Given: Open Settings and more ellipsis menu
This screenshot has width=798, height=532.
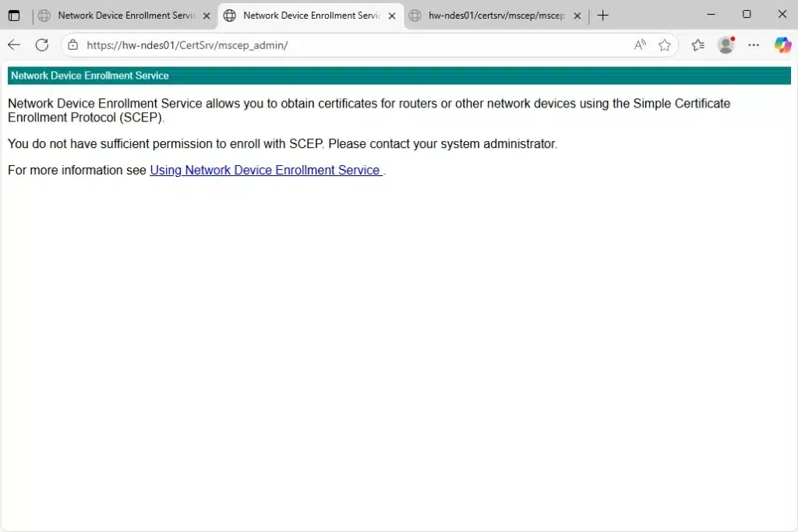Looking at the screenshot, I should (754, 45).
